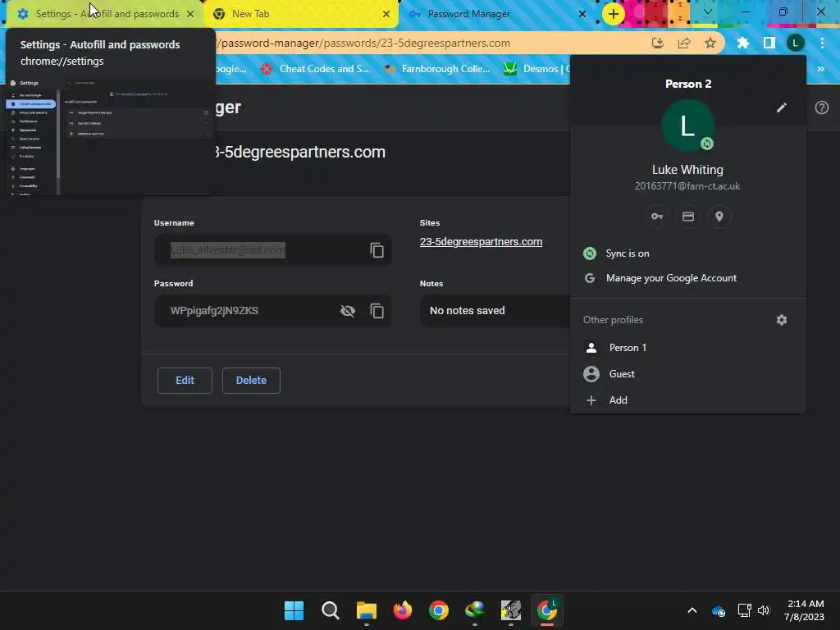Open Windows Search from the taskbar

coord(330,610)
